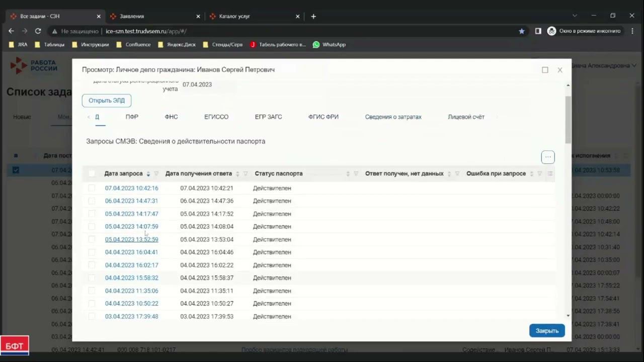Bookmark page with the star icon
The width and height of the screenshot is (644, 362).
(x=522, y=31)
